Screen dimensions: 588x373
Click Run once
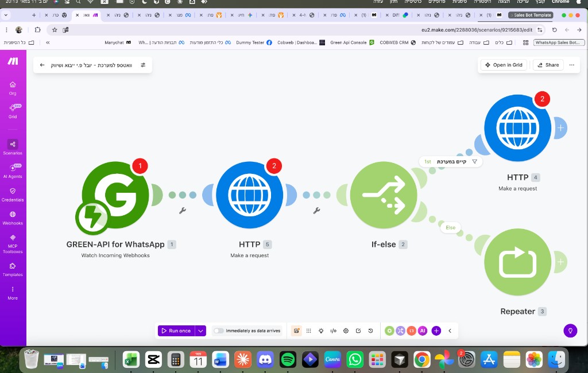(176, 331)
